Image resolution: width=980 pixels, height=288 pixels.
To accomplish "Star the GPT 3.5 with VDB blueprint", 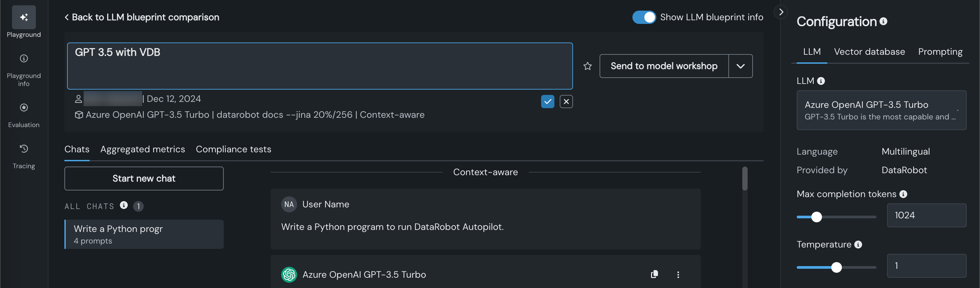I will [587, 66].
